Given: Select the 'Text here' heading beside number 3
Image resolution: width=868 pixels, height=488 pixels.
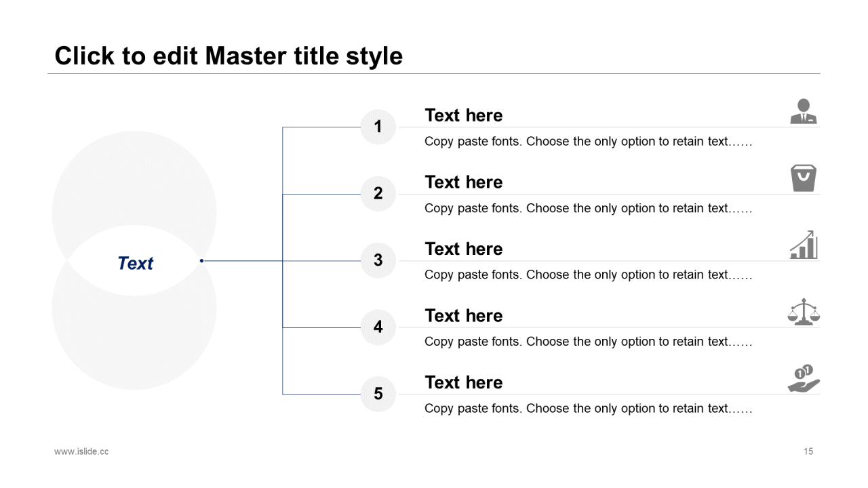Looking at the screenshot, I should [x=464, y=249].
